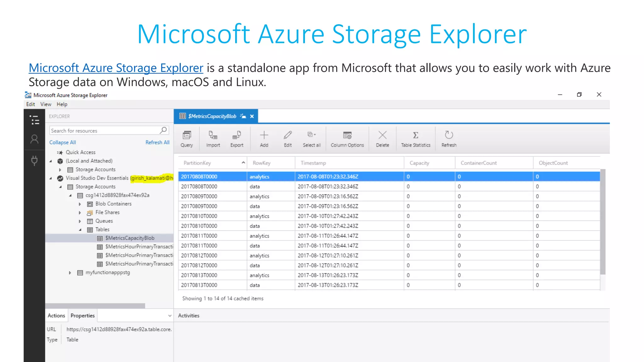The width and height of the screenshot is (644, 362).
Task: Open the Help menu
Action: [62, 104]
